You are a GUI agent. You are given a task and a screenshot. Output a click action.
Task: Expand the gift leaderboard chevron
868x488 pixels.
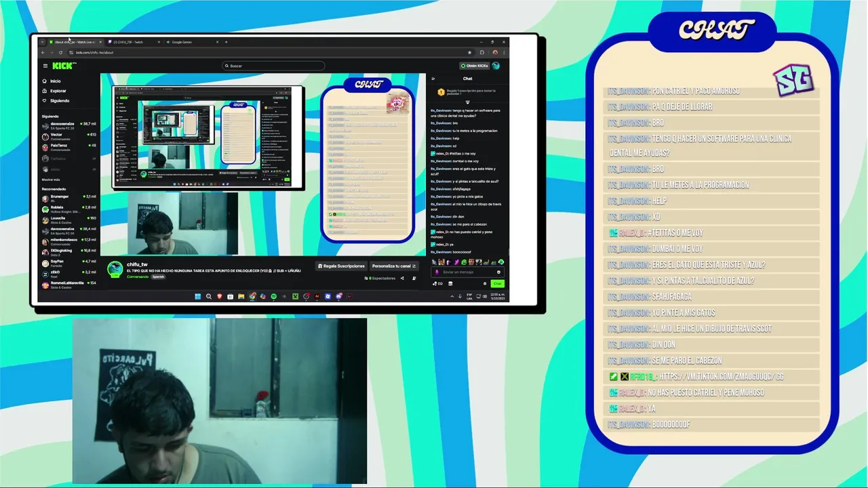point(467,102)
